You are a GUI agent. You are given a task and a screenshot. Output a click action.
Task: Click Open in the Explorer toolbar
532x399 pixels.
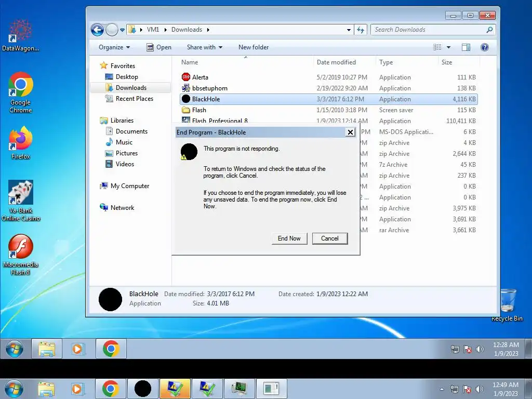(x=159, y=47)
